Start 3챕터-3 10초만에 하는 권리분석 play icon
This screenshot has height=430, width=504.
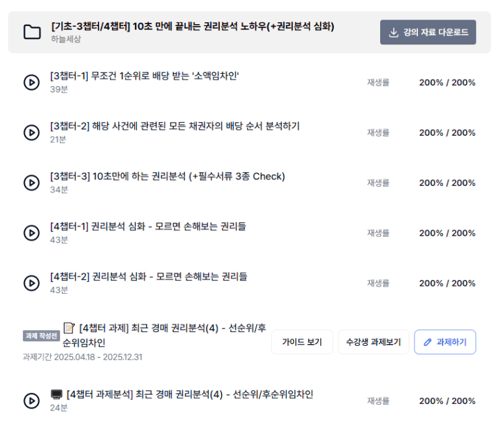click(31, 183)
